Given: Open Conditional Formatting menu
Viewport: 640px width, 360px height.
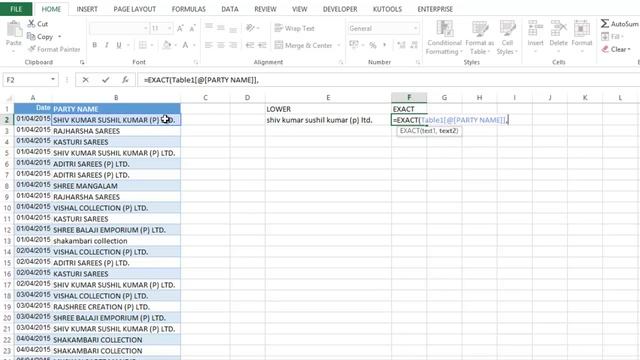Looking at the screenshot, I should [x=444, y=38].
